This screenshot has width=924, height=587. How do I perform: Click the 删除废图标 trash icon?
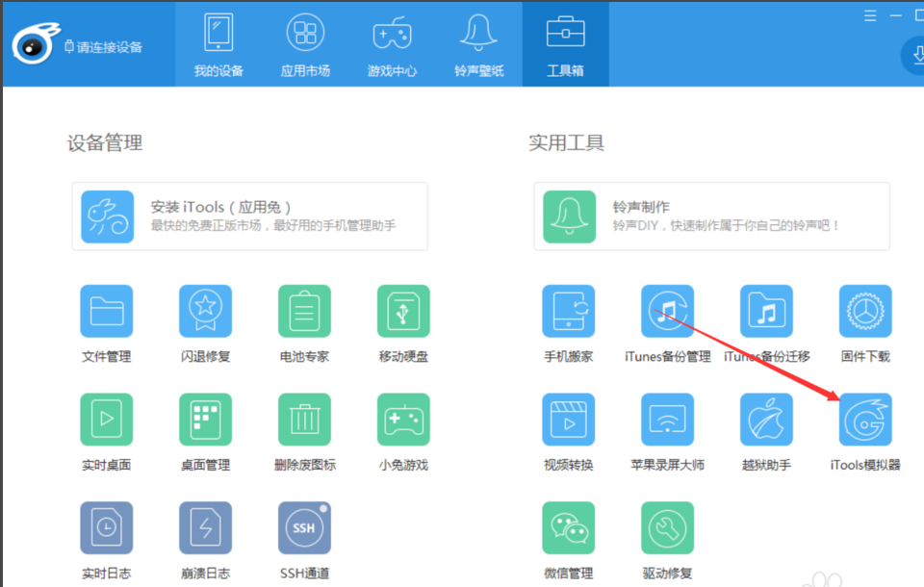(x=304, y=420)
